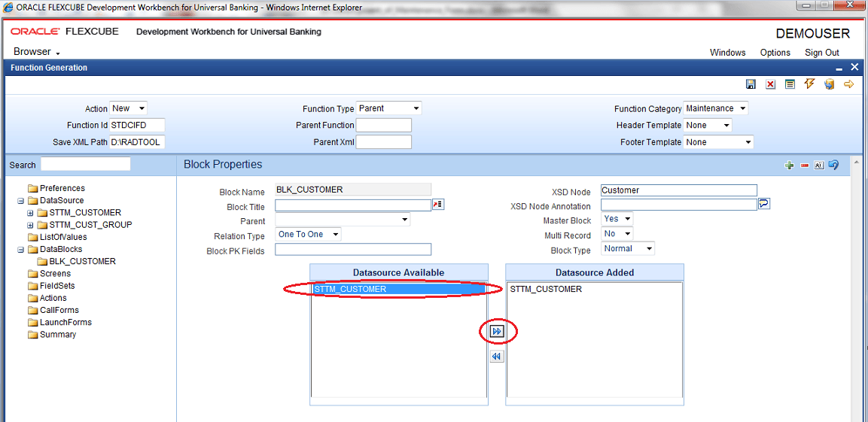Viewport: 868px width, 422px height.
Task: Open the Function Type dropdown
Action: pos(388,108)
